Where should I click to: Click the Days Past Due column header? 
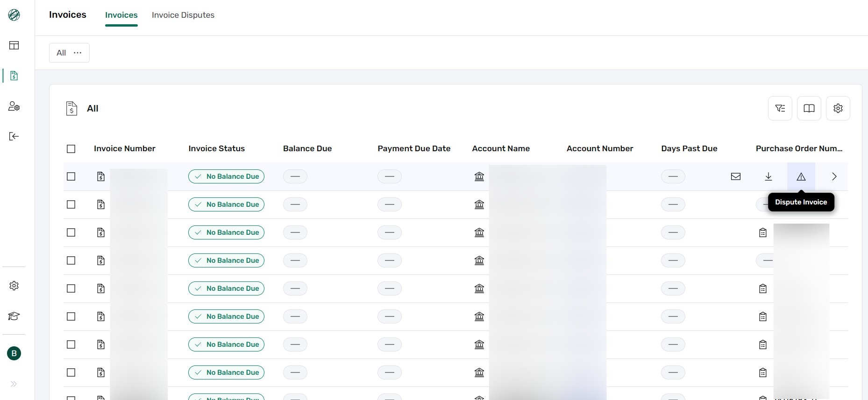[689, 148]
